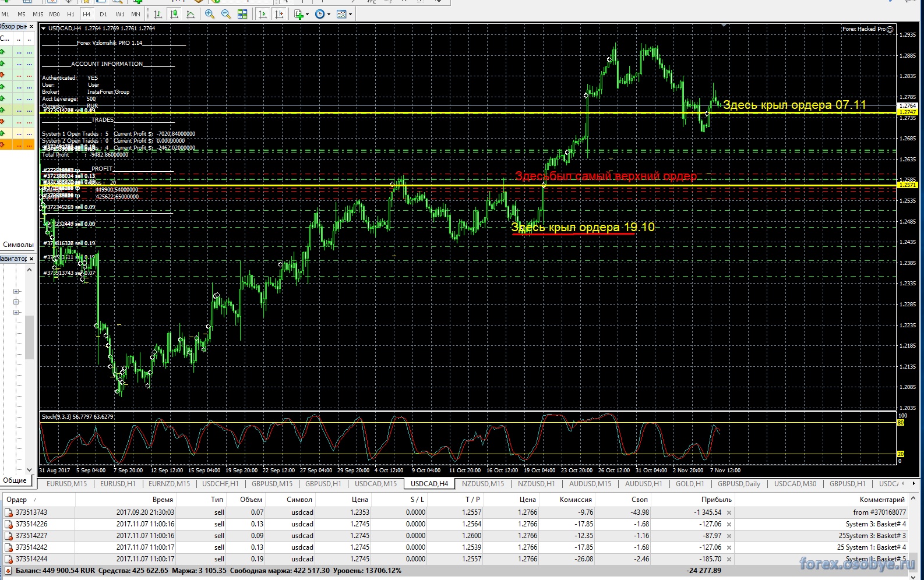Screen dimensions: 924x580
Task: Click the order icon beside 373514227
Action: [9, 536]
